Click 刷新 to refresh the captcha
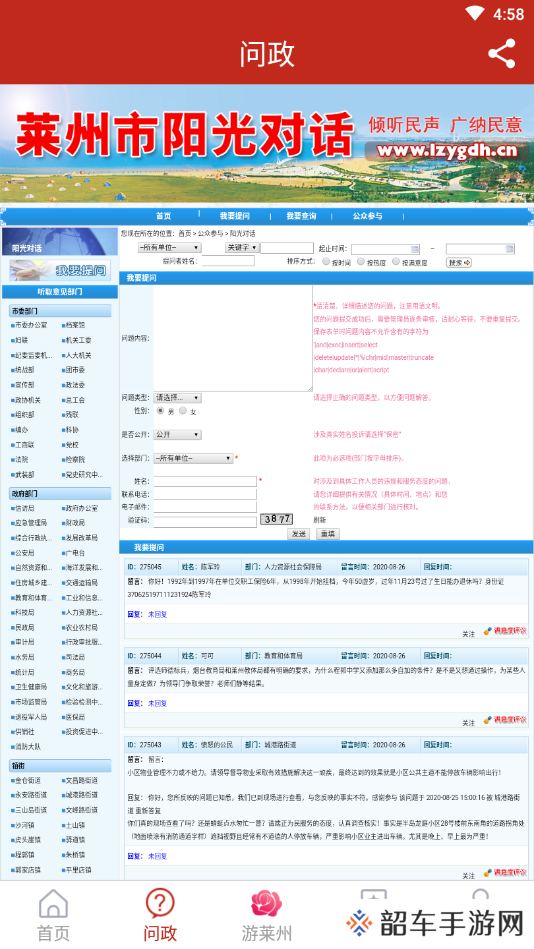534x949 pixels. click(x=319, y=520)
